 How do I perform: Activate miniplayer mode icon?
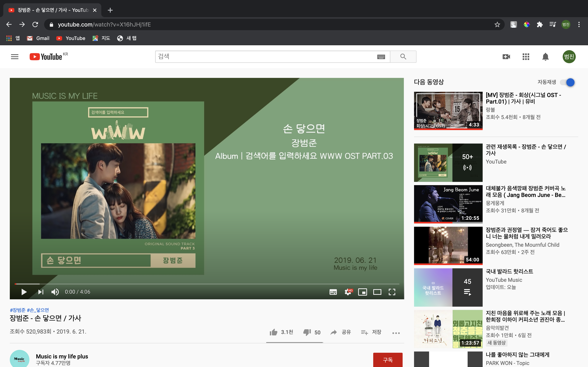click(x=362, y=292)
